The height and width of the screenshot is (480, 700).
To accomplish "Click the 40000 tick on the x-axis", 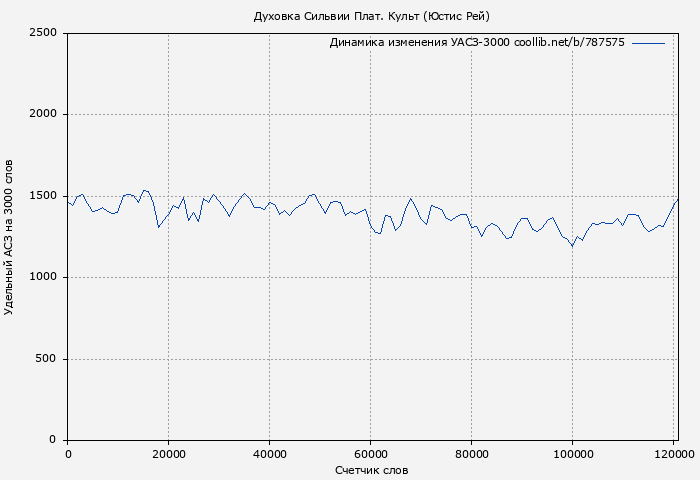I will point(270,454).
